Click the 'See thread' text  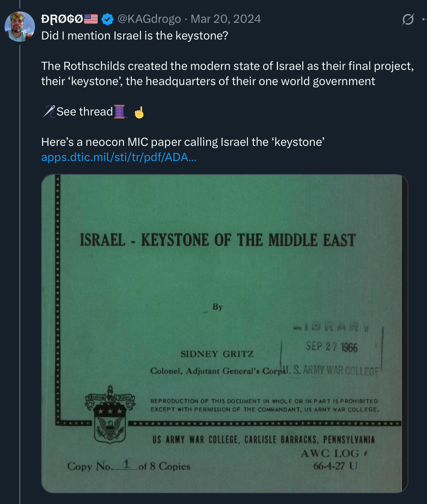84,112
